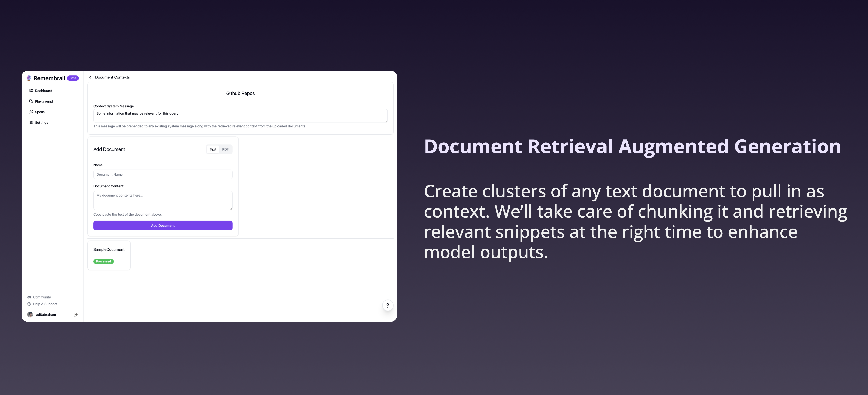868x395 pixels.
Task: Click the Settings gear icon
Action: pos(31,123)
